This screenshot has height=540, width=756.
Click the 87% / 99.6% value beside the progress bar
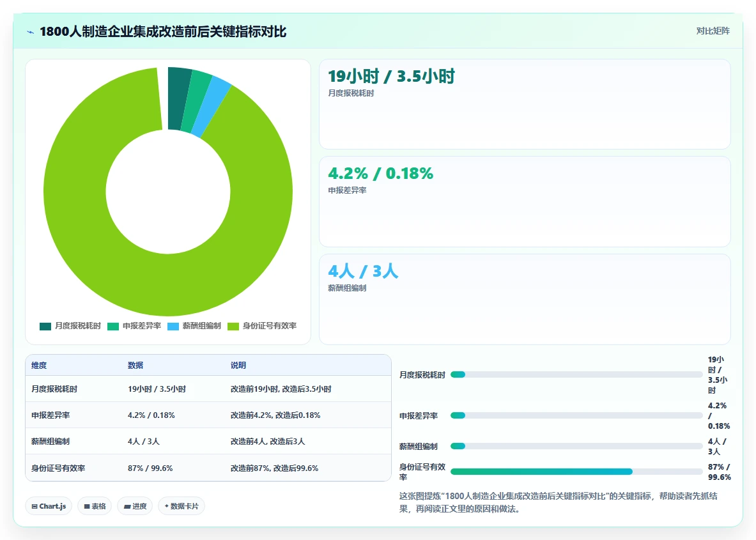pyautogui.click(x=720, y=472)
